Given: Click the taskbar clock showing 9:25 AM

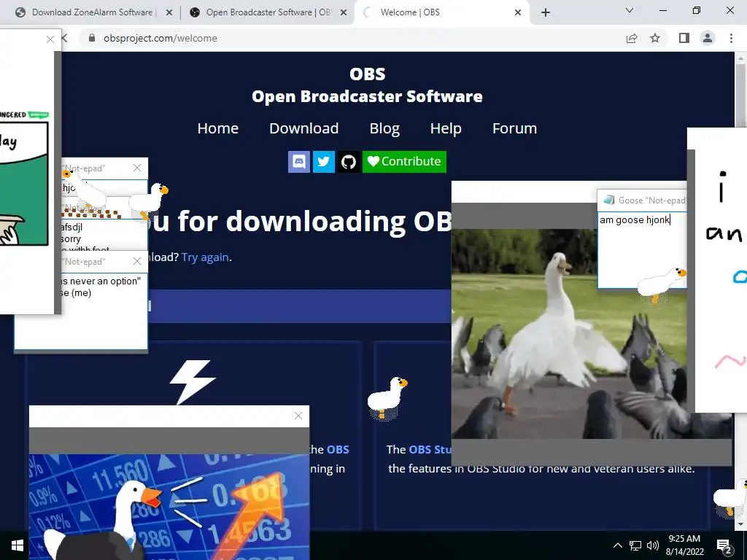Looking at the screenshot, I should tap(684, 545).
